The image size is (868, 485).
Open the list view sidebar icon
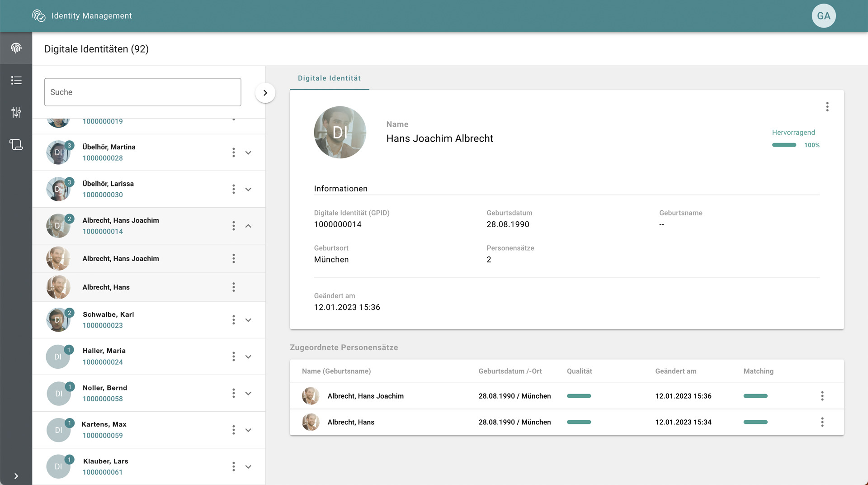pyautogui.click(x=16, y=80)
